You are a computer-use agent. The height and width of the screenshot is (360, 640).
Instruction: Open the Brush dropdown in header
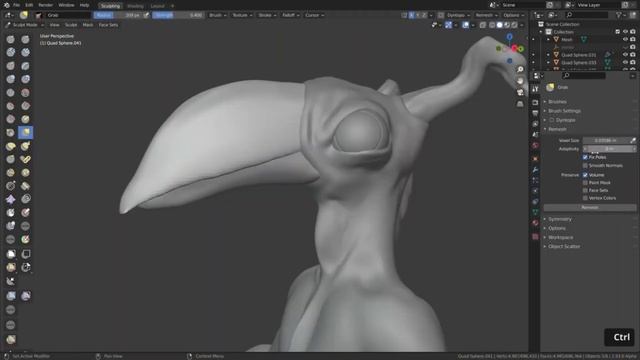pos(218,15)
